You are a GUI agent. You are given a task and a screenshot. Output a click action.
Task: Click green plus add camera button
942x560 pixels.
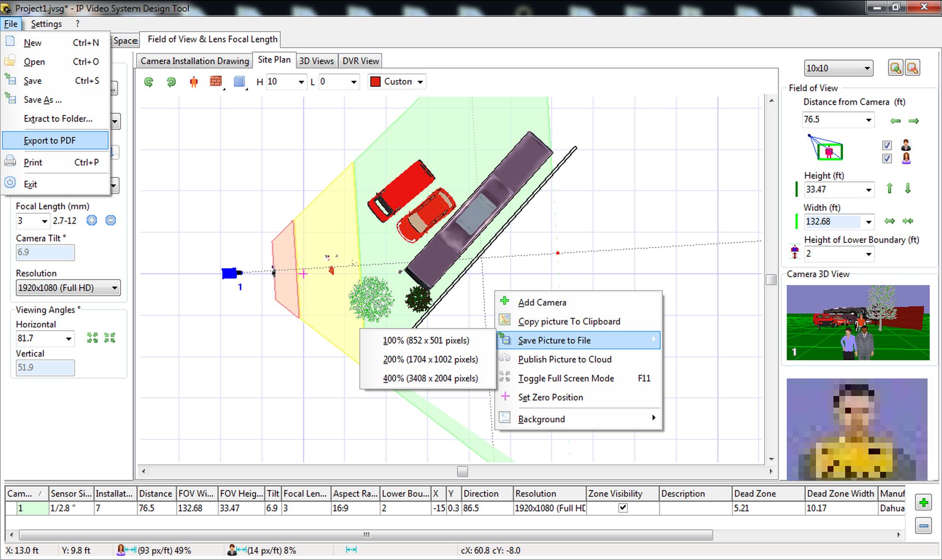pos(923,503)
